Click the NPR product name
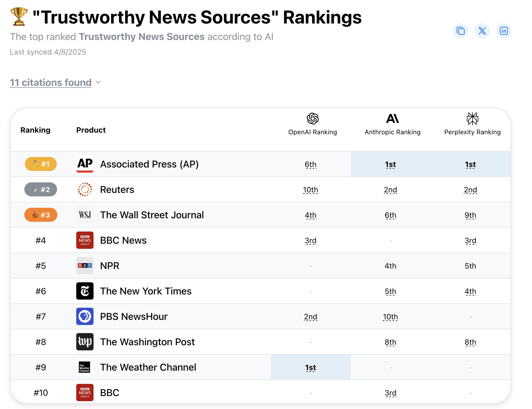Screen dimensions: 532x409 [x=110, y=266]
